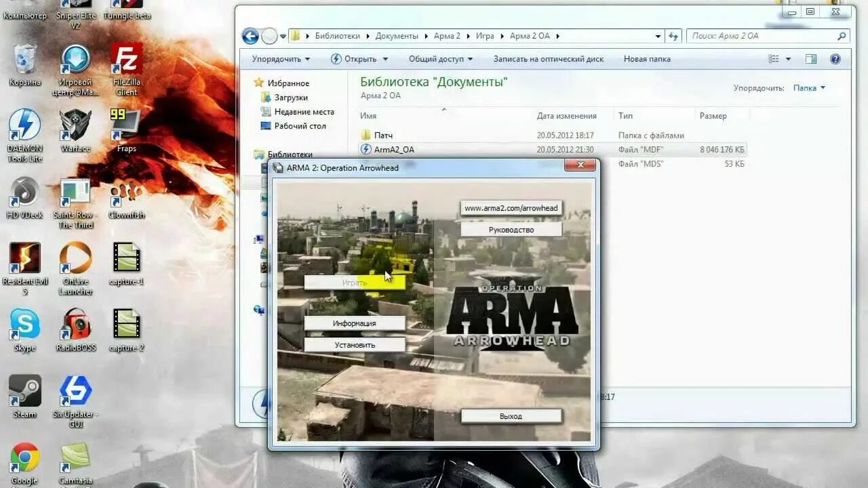868x488 pixels.
Task: Toggle the Explorer preview pane icon
Action: 811,59
